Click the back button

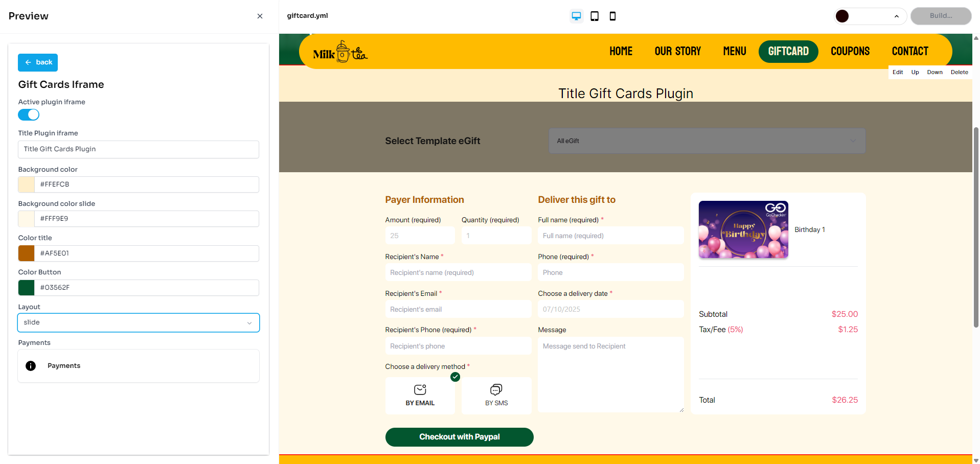(x=38, y=62)
